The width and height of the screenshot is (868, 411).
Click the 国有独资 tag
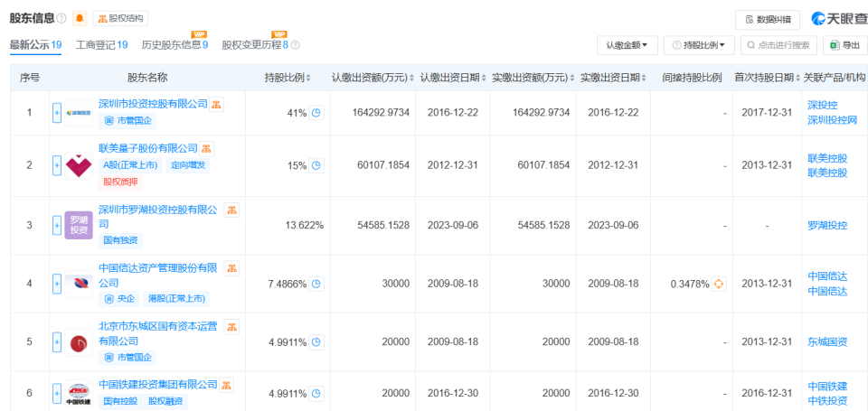click(120, 240)
